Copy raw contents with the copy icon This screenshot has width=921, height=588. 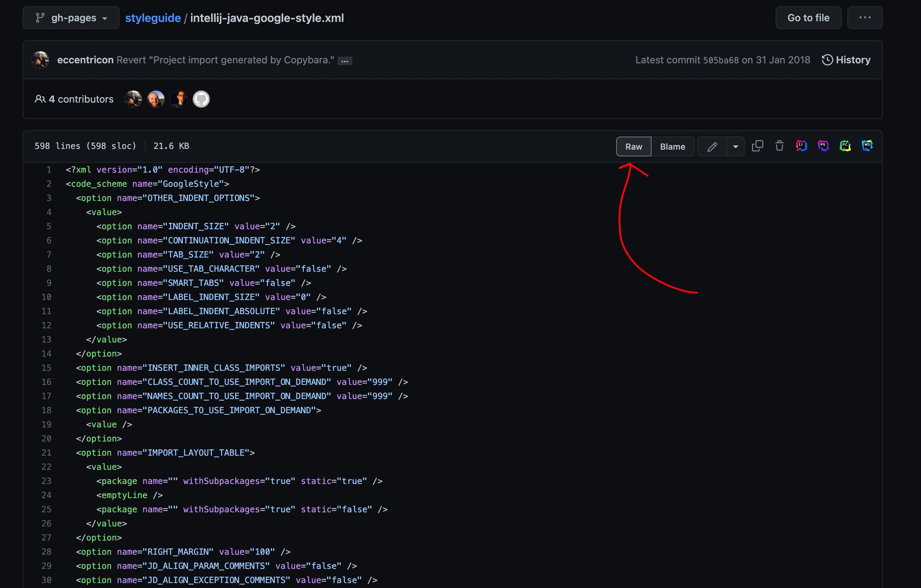pyautogui.click(x=757, y=146)
